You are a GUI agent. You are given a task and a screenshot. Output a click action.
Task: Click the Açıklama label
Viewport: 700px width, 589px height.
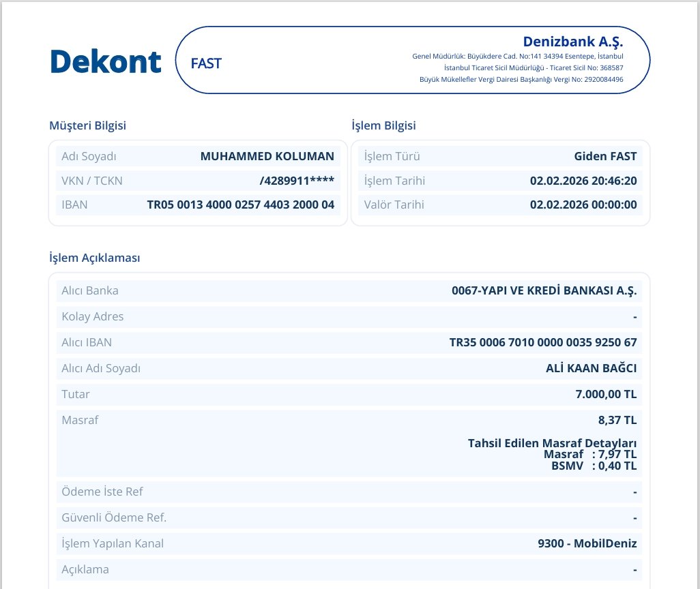[x=85, y=569]
